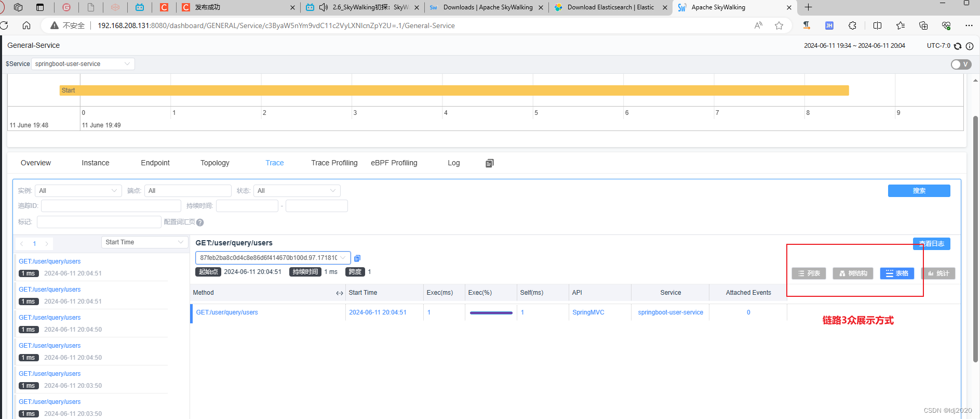Screen dimensions: 980x419
Task: Open browser workspaces icon in tab strip
Action: pos(18,7)
